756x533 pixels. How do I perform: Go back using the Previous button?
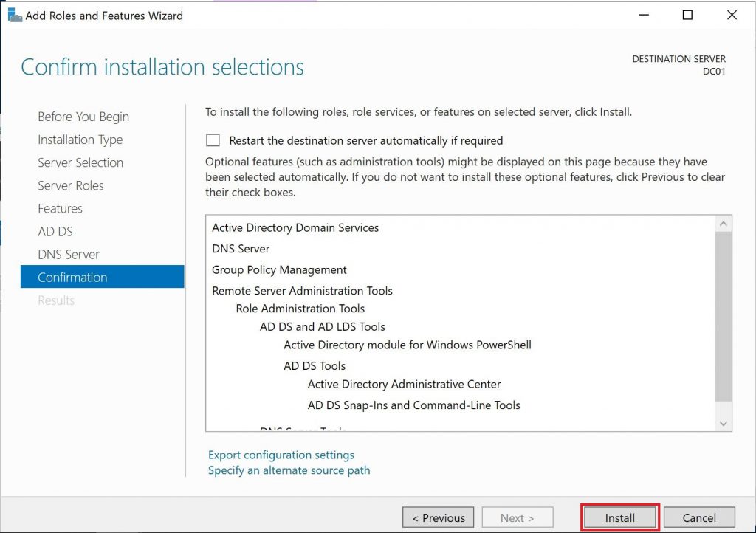[438, 517]
